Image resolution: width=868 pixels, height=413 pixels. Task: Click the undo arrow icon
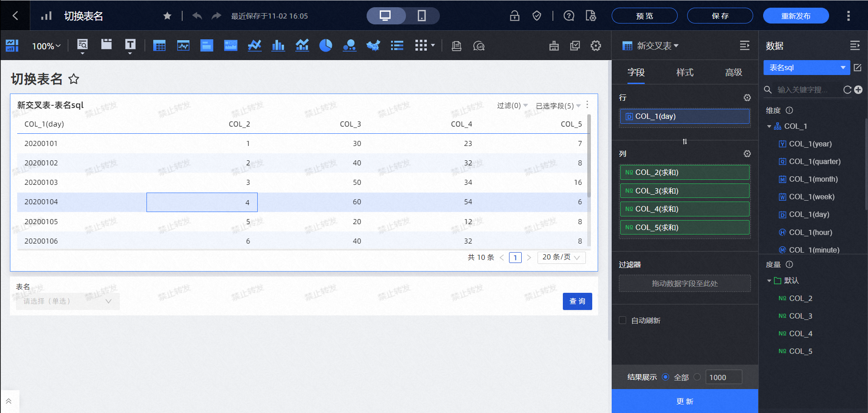point(197,16)
